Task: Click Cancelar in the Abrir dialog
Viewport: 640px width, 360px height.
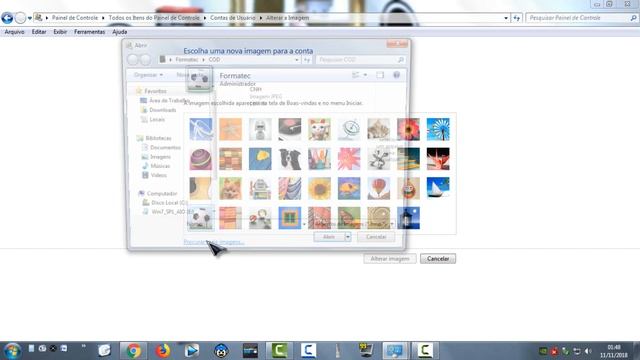Action: (376, 237)
